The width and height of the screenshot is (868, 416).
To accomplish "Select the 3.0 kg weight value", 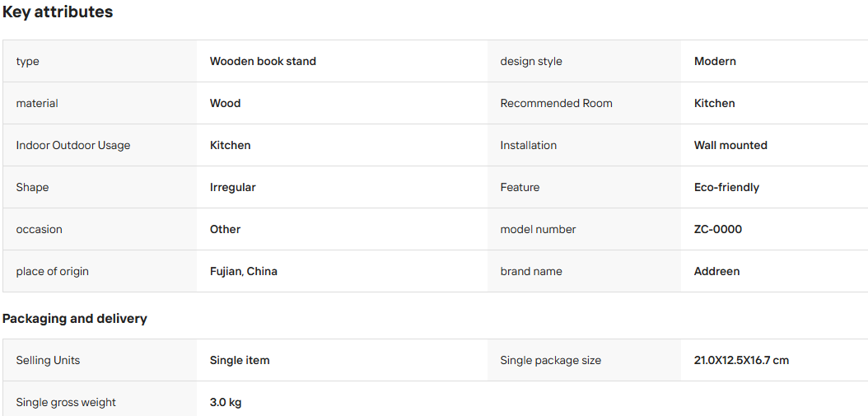I will (226, 403).
